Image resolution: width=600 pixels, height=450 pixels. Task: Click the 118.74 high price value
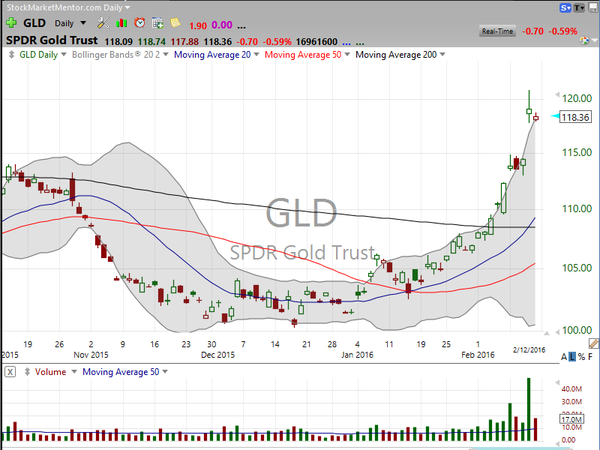coord(152,41)
